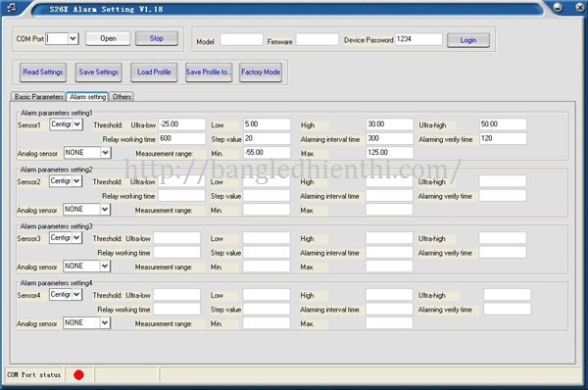Click the Sensor1 Ultra-high threshold field
Screen dimensions: 588x390
[503, 124]
